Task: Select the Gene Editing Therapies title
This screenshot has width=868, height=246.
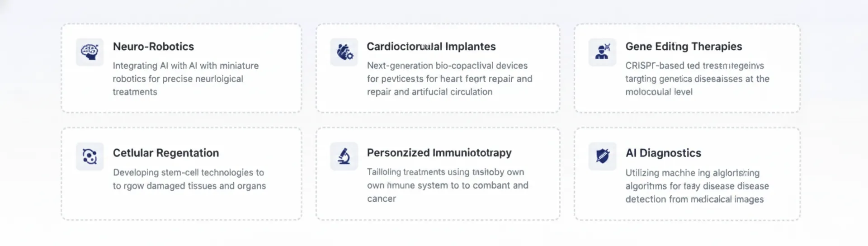Action: 684,47
